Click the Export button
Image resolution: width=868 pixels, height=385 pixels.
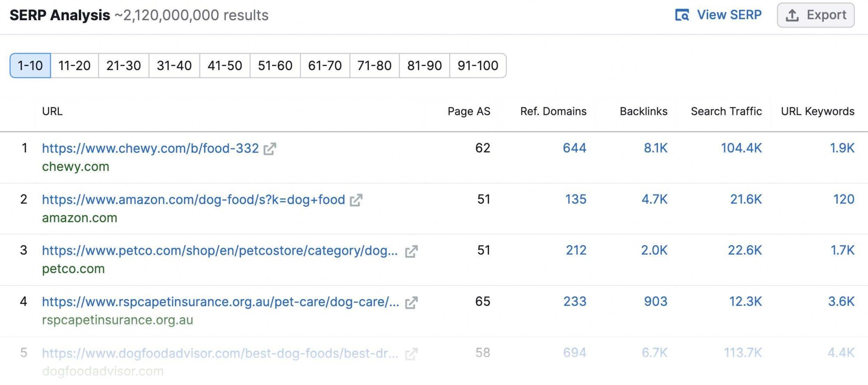point(816,15)
